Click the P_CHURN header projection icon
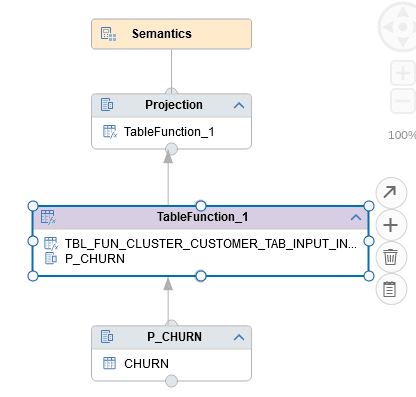The image size is (416, 397). [x=107, y=337]
